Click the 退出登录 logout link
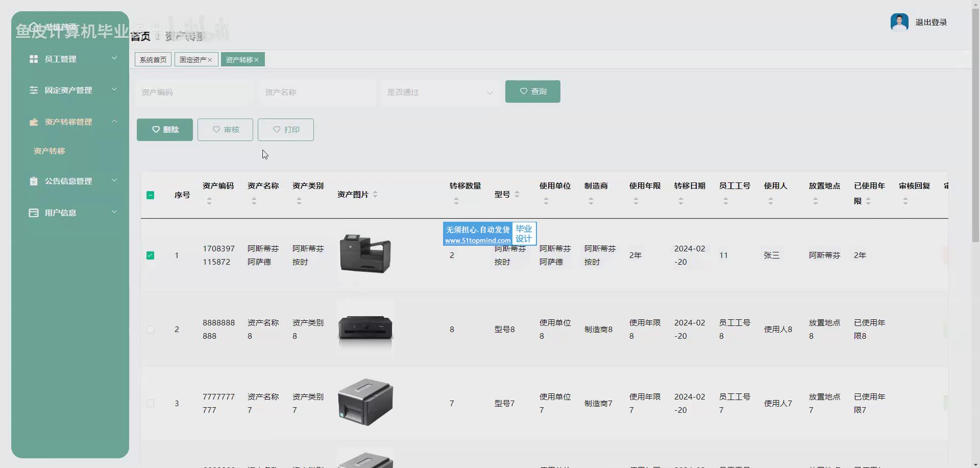 click(931, 22)
